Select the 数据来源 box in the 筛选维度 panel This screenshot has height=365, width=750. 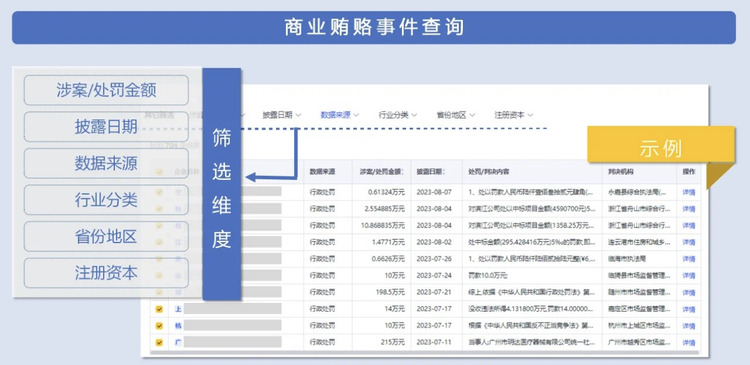tap(106, 163)
